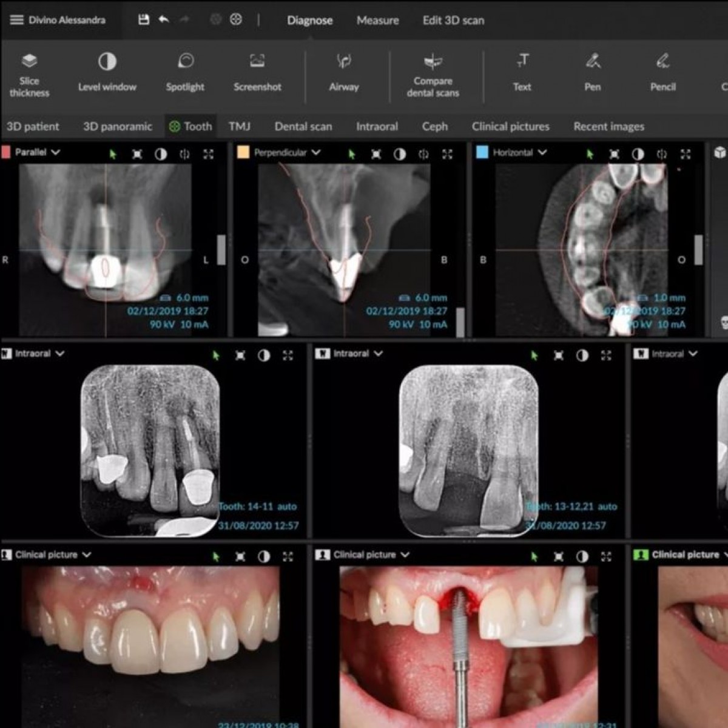Toggle contrast in the Parallel view
The height and width of the screenshot is (728, 728).
[x=161, y=154]
